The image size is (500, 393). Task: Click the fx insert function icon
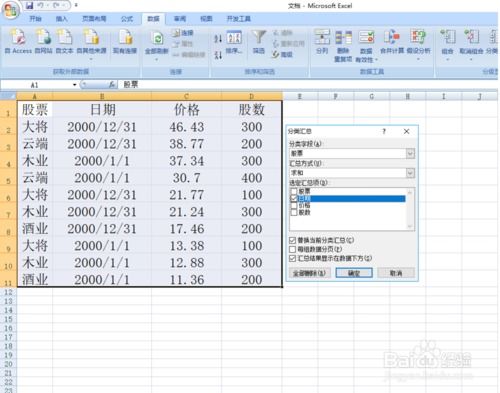coord(112,85)
